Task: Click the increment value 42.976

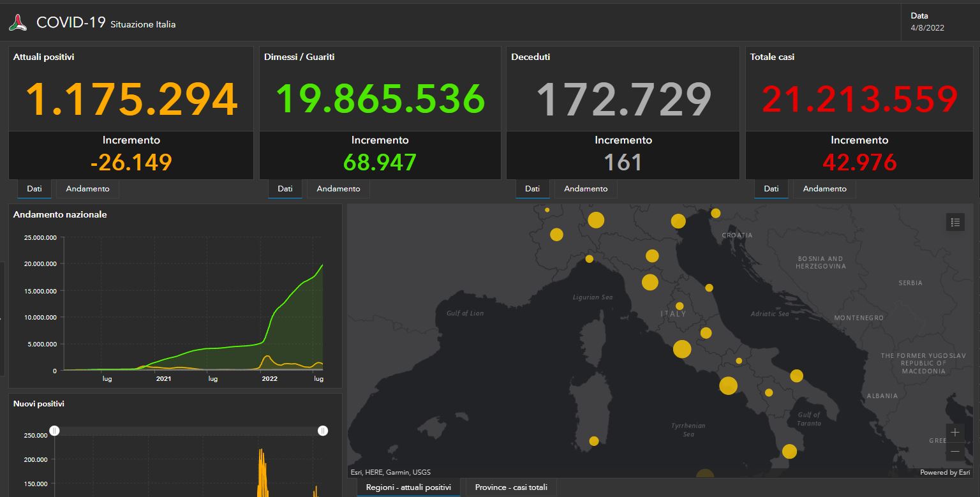Action: pyautogui.click(x=860, y=162)
